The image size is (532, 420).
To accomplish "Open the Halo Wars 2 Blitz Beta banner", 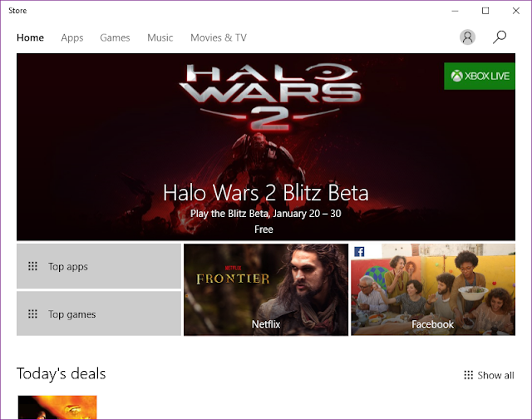I will 266,147.
